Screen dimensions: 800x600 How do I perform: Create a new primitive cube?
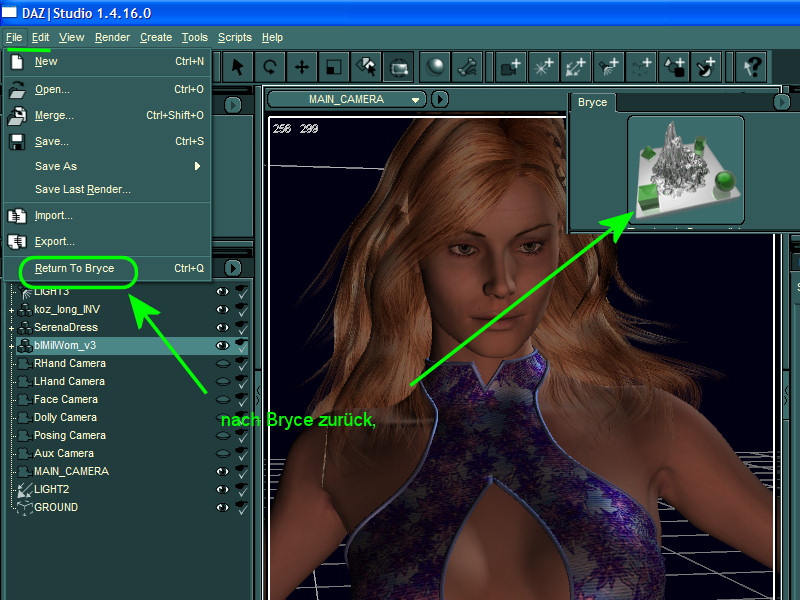[641, 67]
